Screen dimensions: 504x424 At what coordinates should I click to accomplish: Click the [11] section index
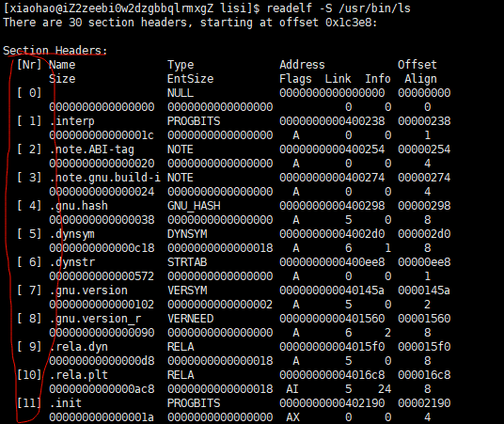point(29,403)
